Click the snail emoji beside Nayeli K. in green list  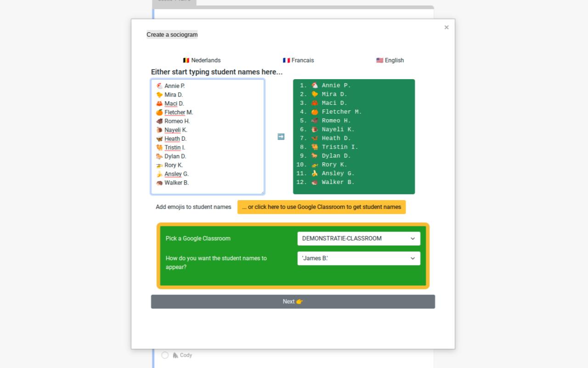[x=315, y=129]
